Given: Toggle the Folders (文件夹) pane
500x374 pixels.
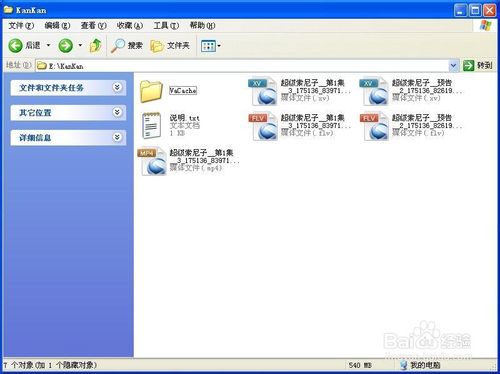Looking at the screenshot, I should [x=170, y=45].
